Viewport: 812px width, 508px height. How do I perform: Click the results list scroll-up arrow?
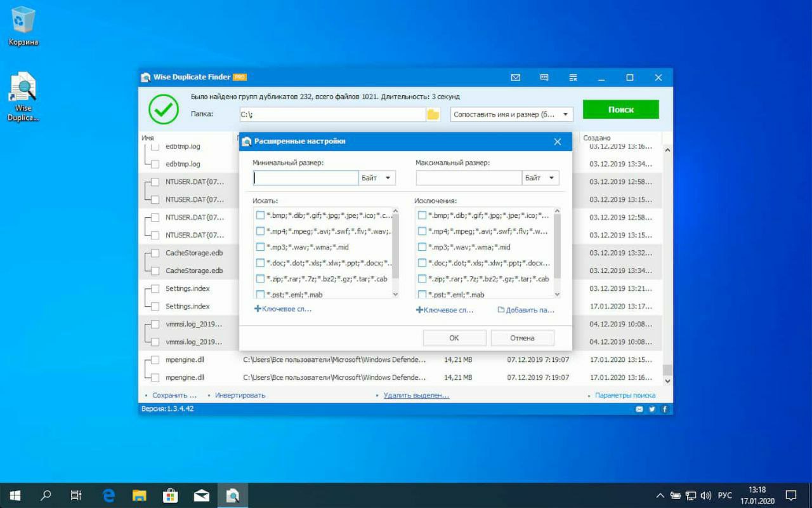(667, 150)
